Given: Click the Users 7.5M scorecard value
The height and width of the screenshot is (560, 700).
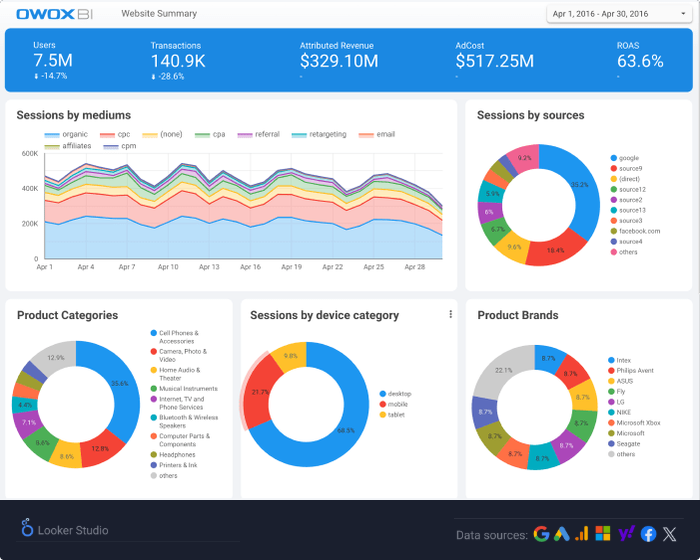Looking at the screenshot, I should (x=53, y=60).
